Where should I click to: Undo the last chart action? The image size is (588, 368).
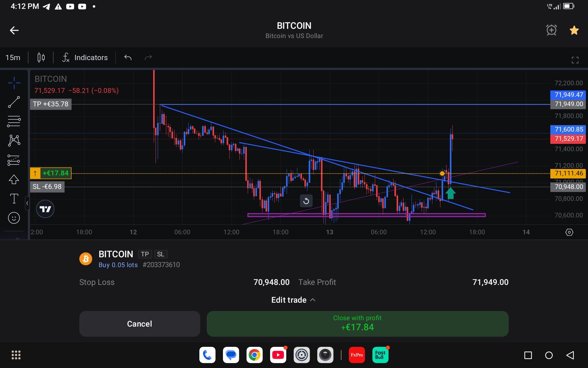[x=128, y=58]
